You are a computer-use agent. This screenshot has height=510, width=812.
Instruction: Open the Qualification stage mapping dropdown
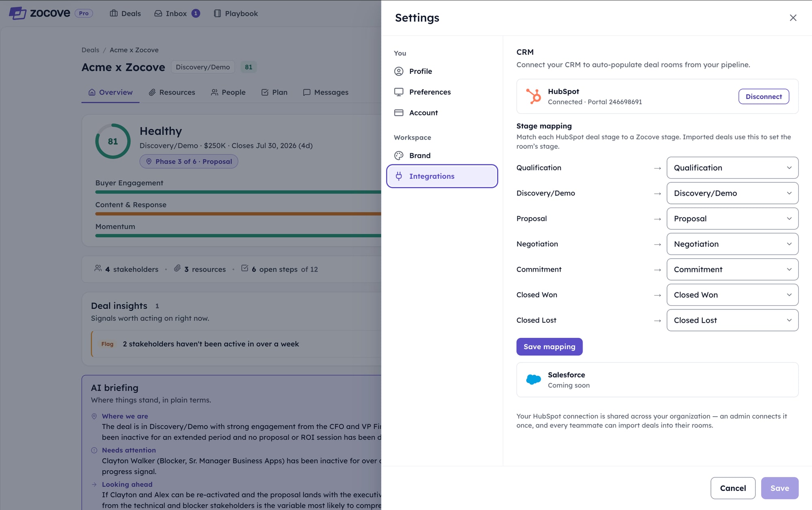[x=732, y=168]
